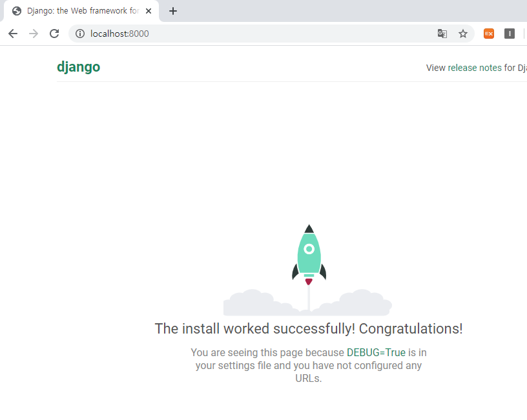Open the release notes link
Viewport: 527px width, 420px height.
tap(475, 68)
